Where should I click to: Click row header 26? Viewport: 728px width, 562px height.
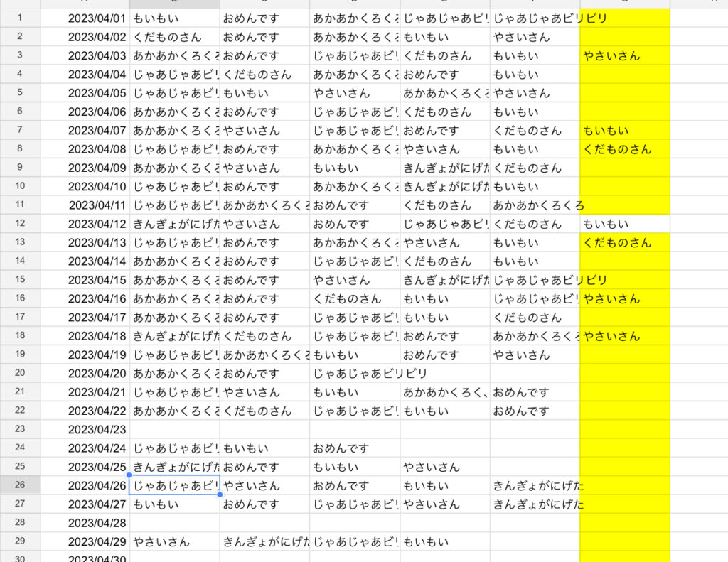click(19, 485)
